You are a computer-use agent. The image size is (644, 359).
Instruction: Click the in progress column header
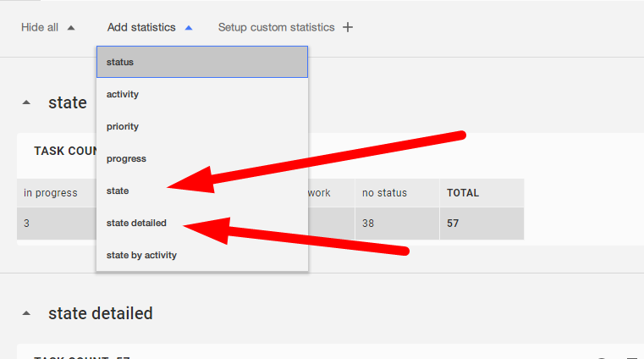(x=51, y=193)
